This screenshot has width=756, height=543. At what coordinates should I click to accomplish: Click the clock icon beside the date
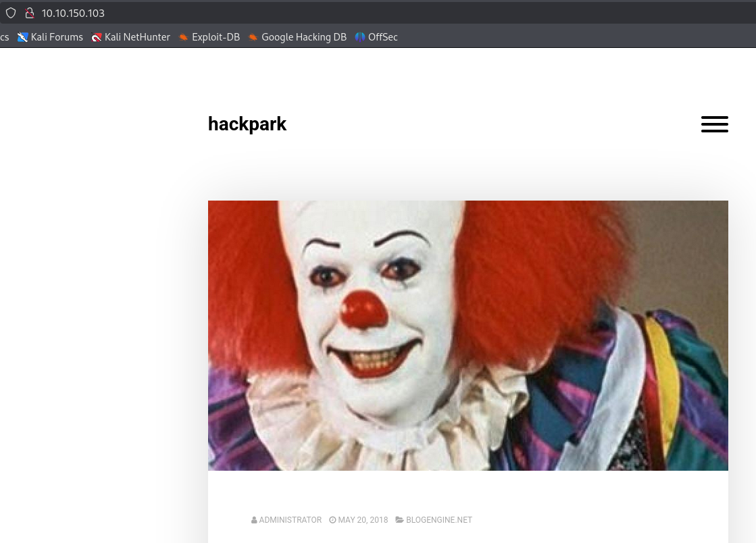pos(332,520)
